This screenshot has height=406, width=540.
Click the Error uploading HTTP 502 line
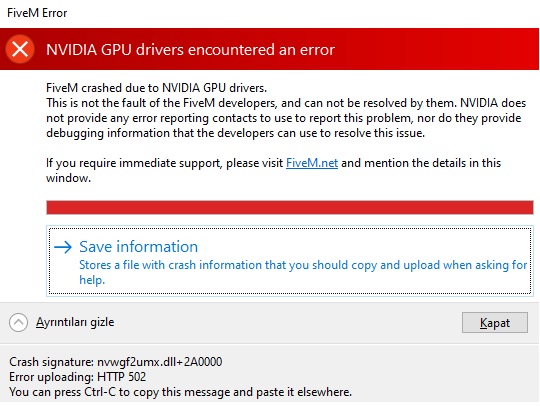click(77, 377)
